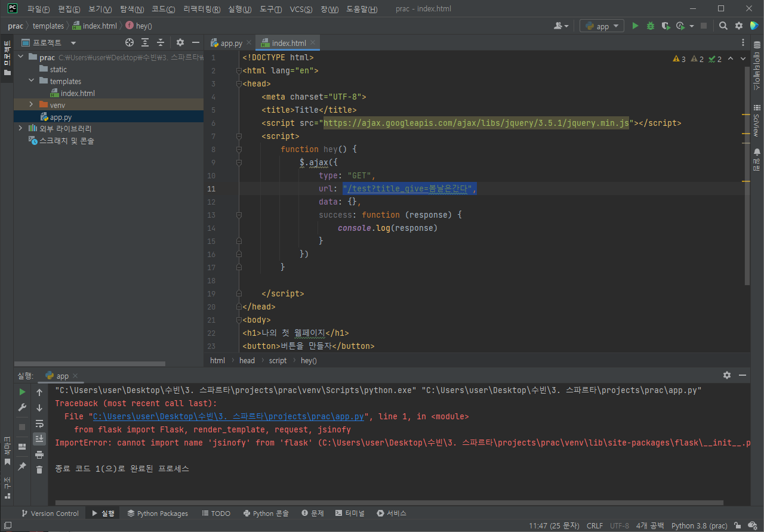Image resolution: width=764 pixels, height=532 pixels.
Task: Open editor tab list three-dot menu
Action: coord(743,43)
